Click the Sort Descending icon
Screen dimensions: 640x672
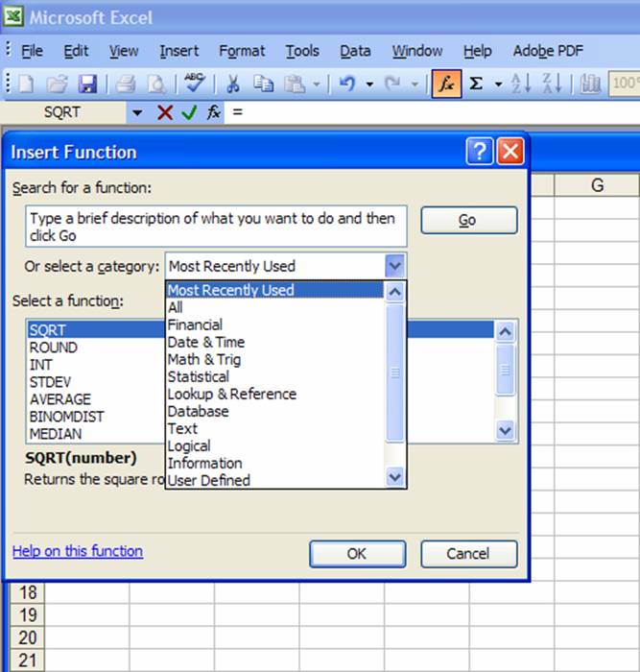click(x=552, y=84)
